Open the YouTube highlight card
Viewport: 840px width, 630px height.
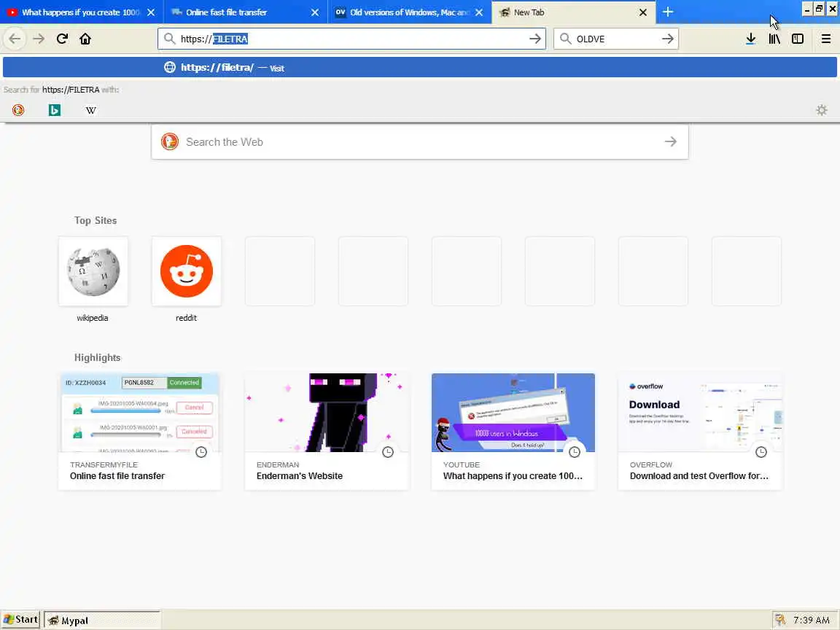click(x=513, y=431)
